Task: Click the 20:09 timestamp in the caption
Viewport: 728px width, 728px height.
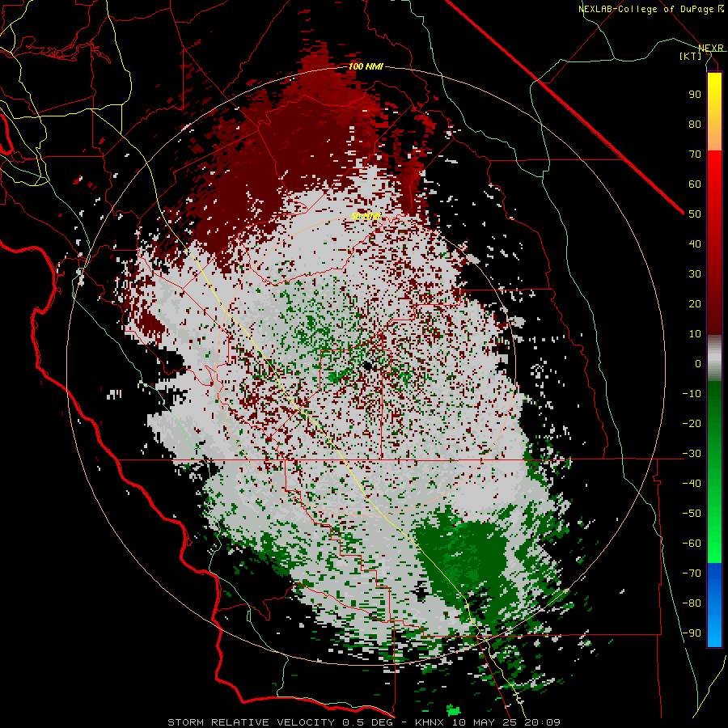Action: [542, 722]
